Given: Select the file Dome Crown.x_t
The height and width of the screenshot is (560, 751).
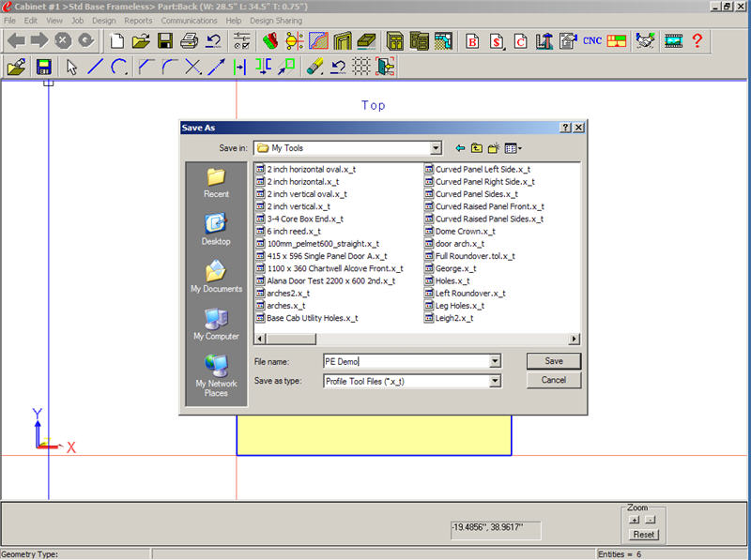Looking at the screenshot, I should (460, 231).
